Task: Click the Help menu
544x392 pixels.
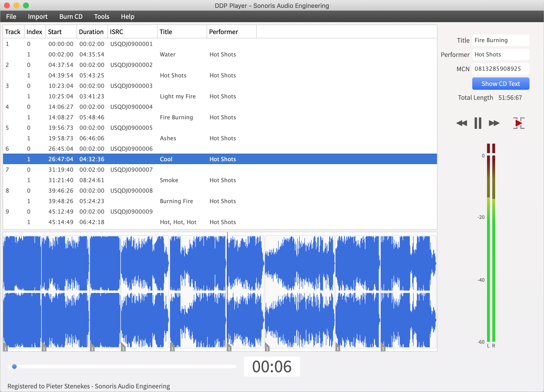Action: point(127,16)
